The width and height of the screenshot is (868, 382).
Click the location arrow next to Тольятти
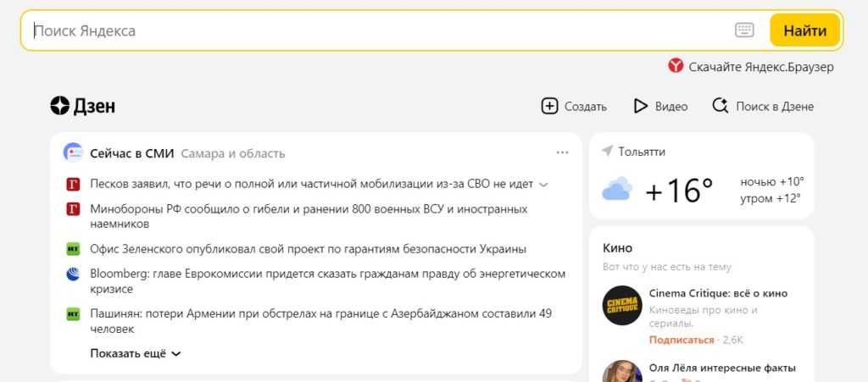coord(607,151)
